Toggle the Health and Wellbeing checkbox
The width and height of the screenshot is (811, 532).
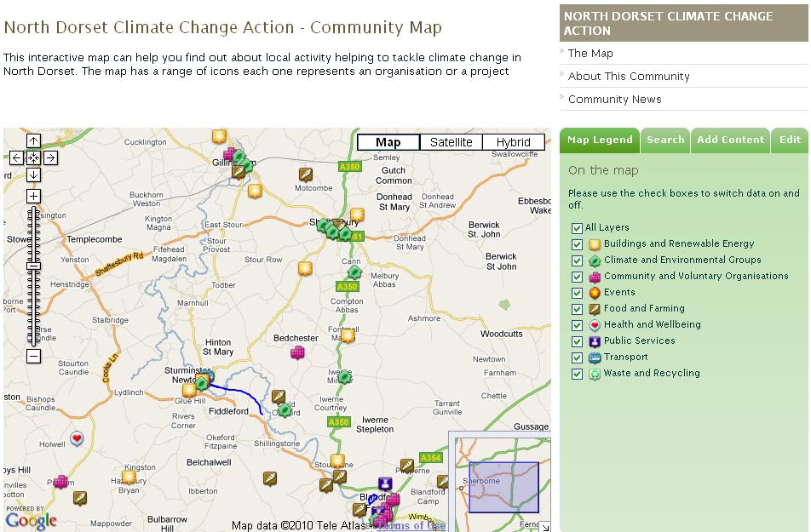578,325
